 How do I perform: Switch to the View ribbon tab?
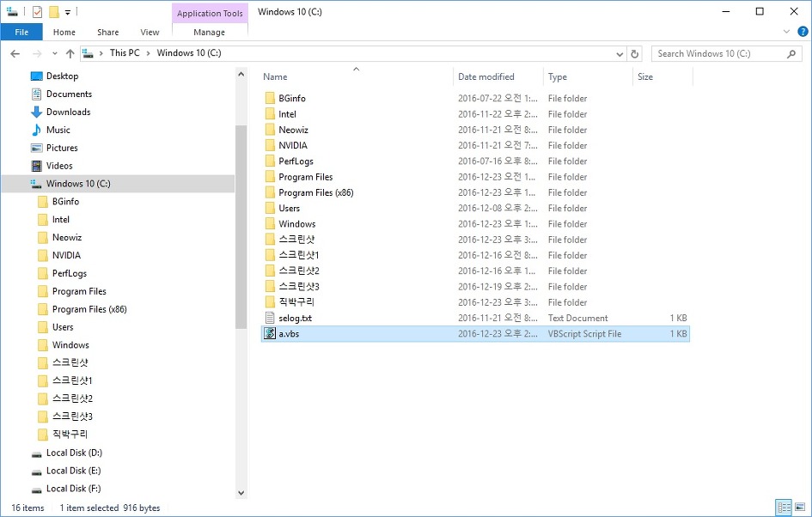[x=150, y=32]
